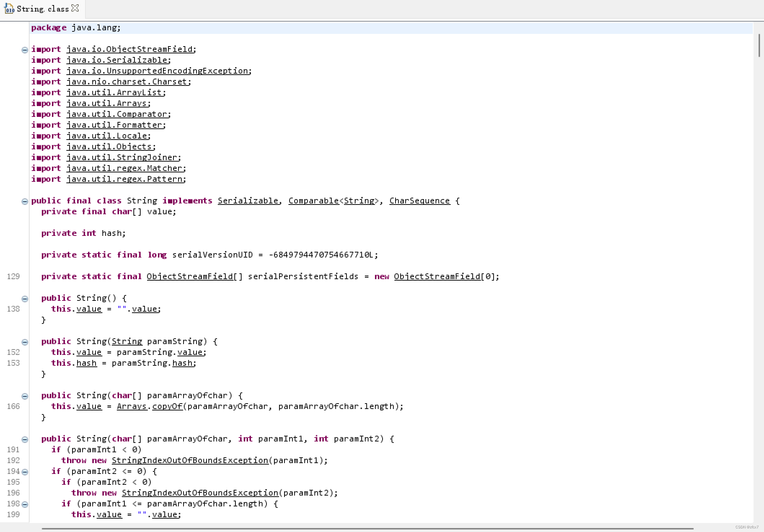
Task: Collapse the import statements block
Action: coord(25,50)
